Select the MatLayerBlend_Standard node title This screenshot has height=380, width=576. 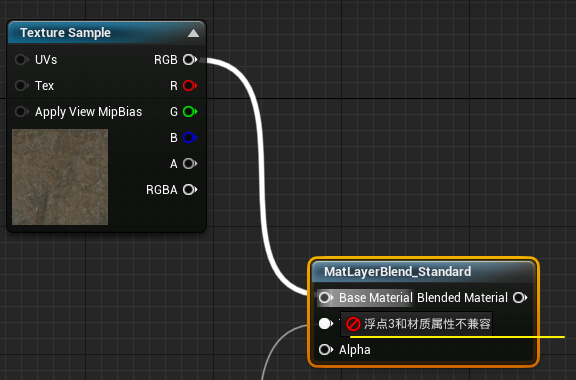[397, 272]
